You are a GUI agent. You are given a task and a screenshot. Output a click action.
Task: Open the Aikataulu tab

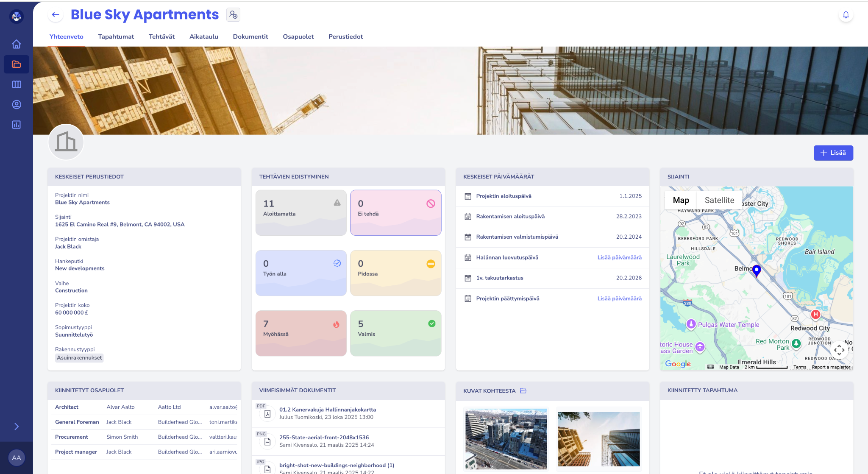(203, 36)
